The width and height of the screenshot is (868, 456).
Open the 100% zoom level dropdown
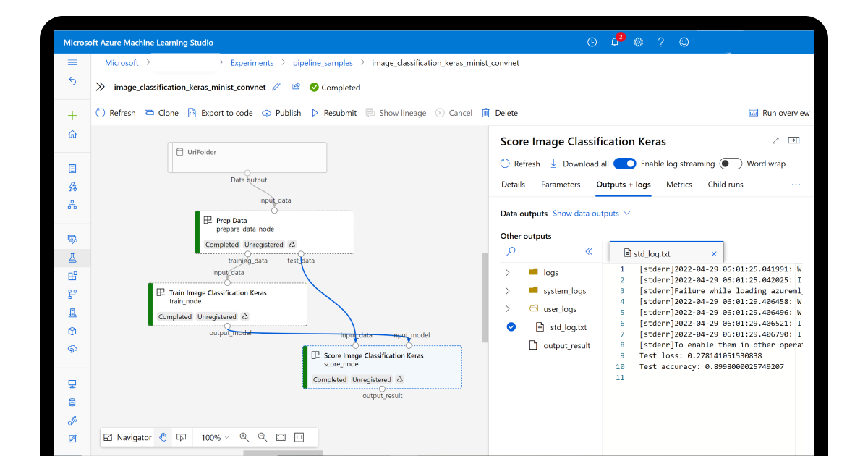coord(213,437)
